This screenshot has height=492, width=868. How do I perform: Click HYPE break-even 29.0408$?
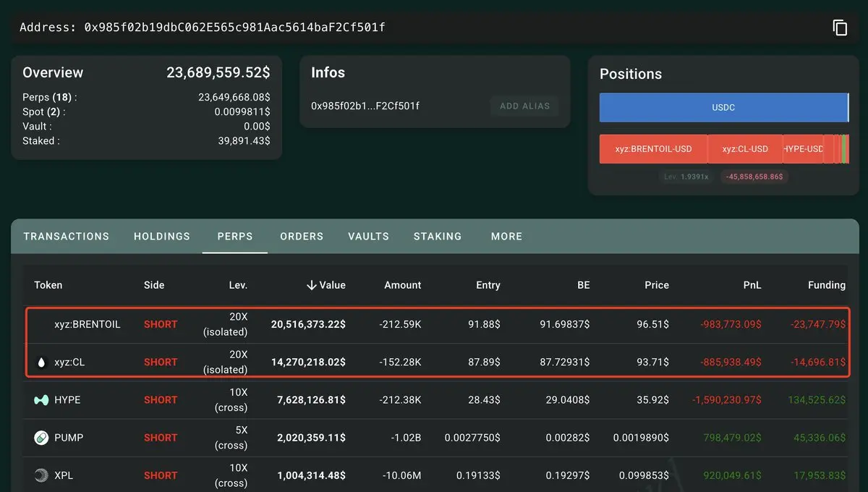coord(566,400)
